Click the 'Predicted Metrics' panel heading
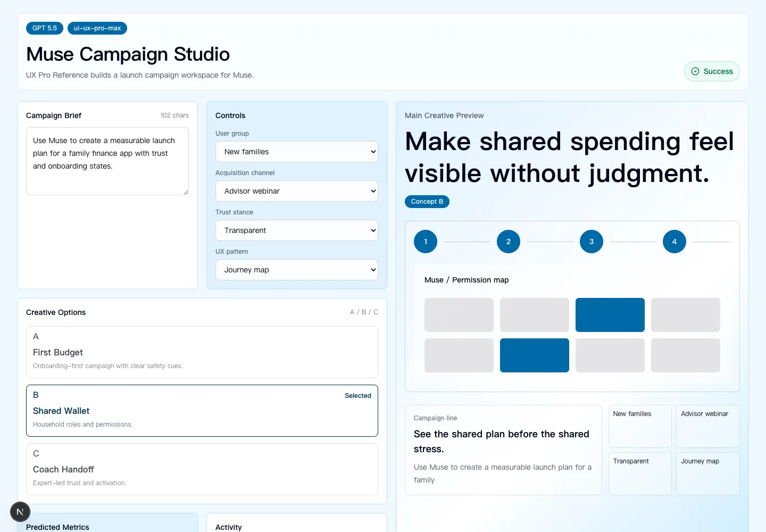 (57, 527)
